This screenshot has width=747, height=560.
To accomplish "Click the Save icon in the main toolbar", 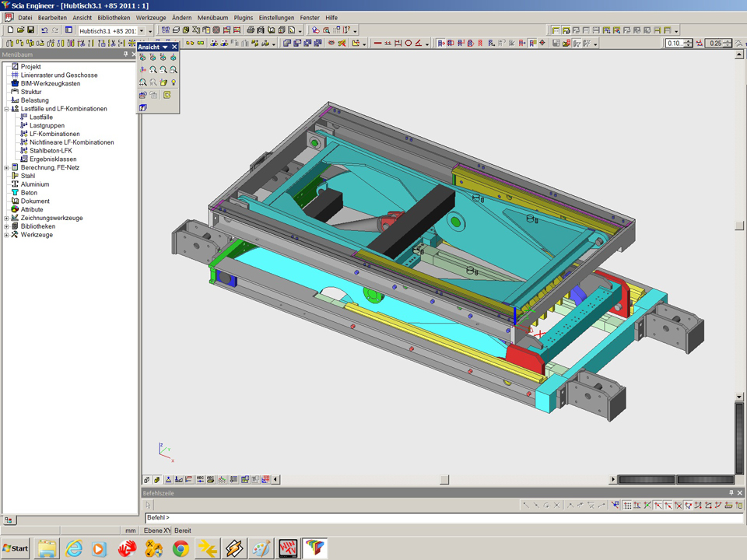I will point(30,30).
